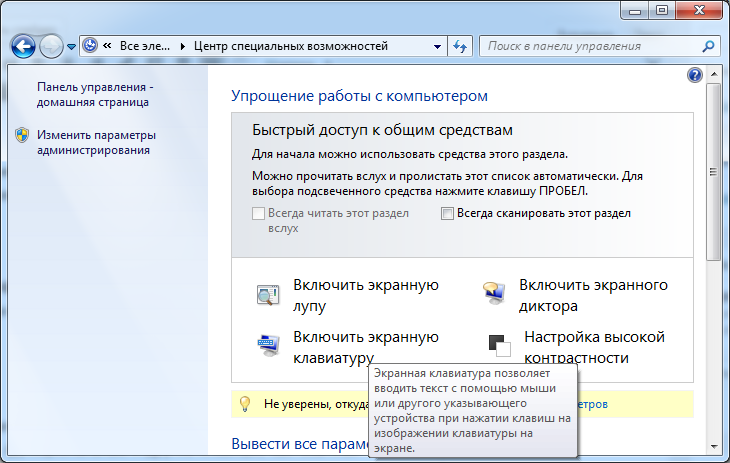
Task: Toggle 'Всегда читать этот раздел вслух' checkbox
Action: pyautogui.click(x=258, y=213)
